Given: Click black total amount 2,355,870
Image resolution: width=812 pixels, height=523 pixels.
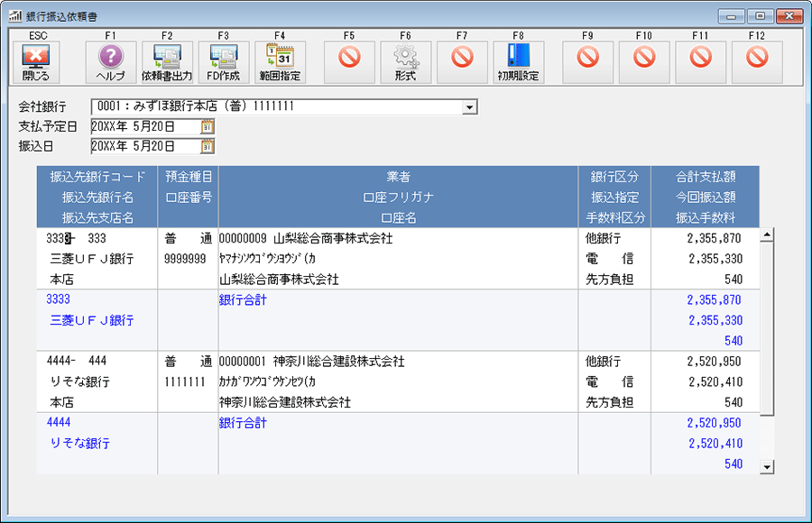Looking at the screenshot, I should tap(715, 238).
